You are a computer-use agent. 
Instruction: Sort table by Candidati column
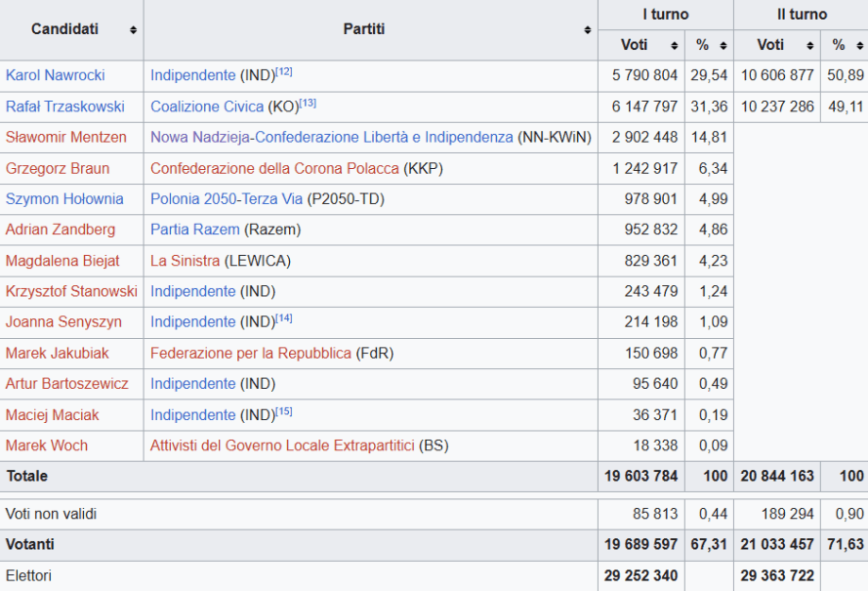(x=133, y=30)
